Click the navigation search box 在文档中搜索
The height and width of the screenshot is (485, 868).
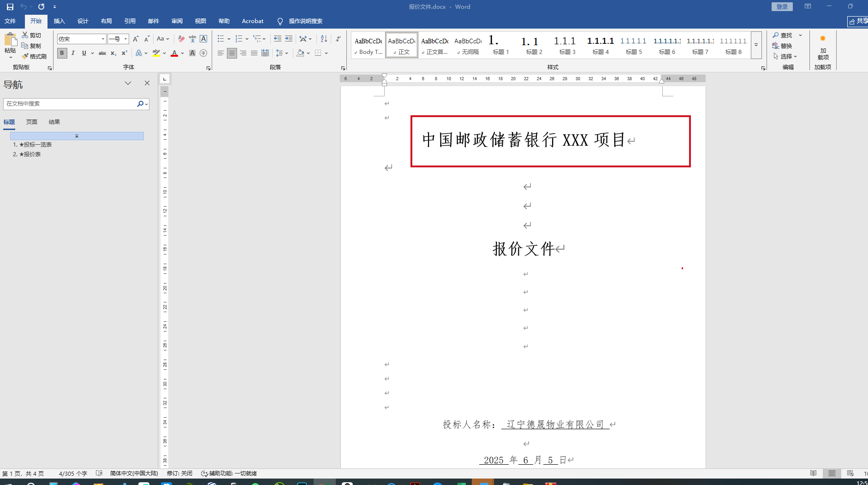pos(70,104)
